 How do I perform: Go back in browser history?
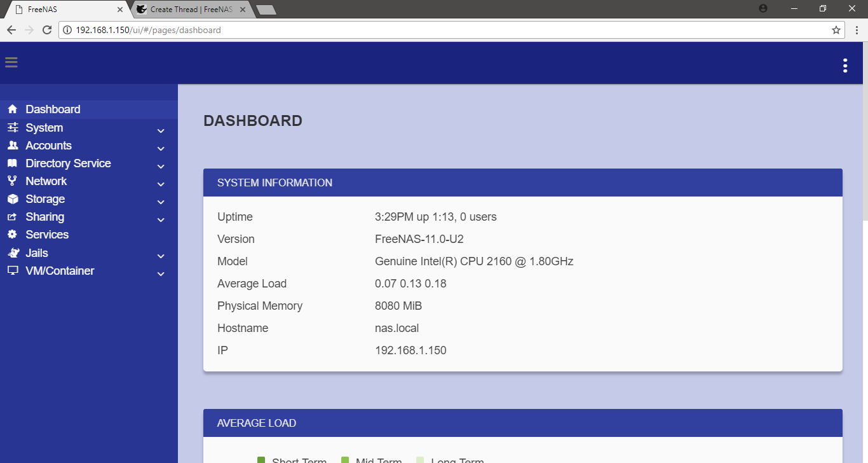(11, 30)
